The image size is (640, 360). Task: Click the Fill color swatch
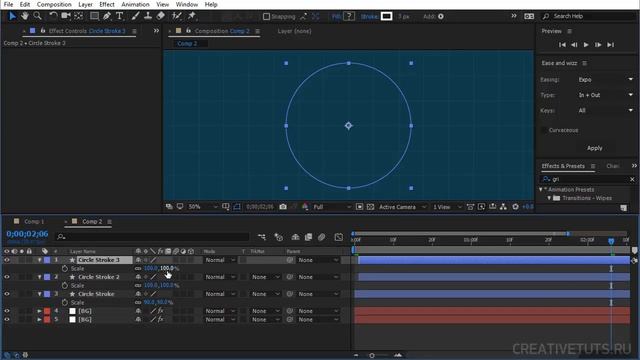pos(349,16)
